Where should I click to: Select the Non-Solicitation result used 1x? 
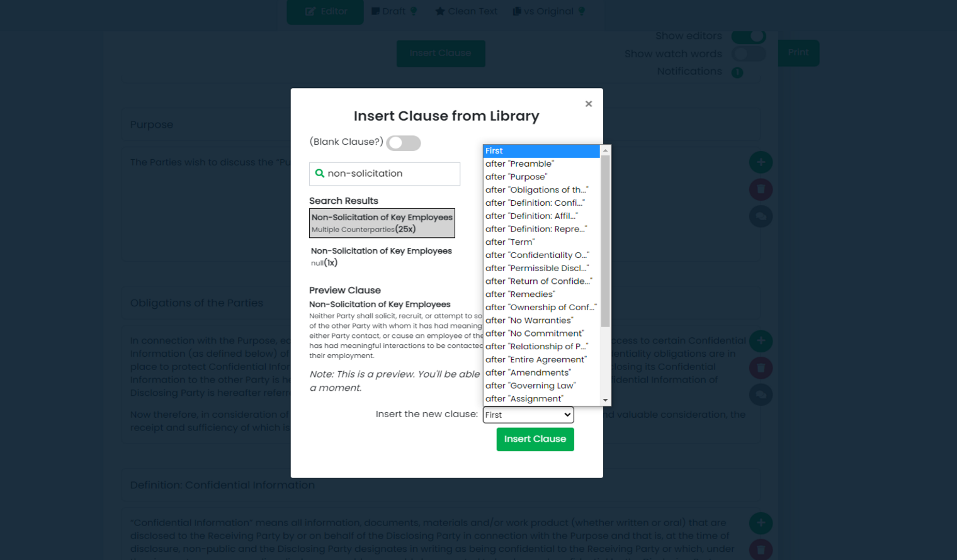(x=382, y=256)
